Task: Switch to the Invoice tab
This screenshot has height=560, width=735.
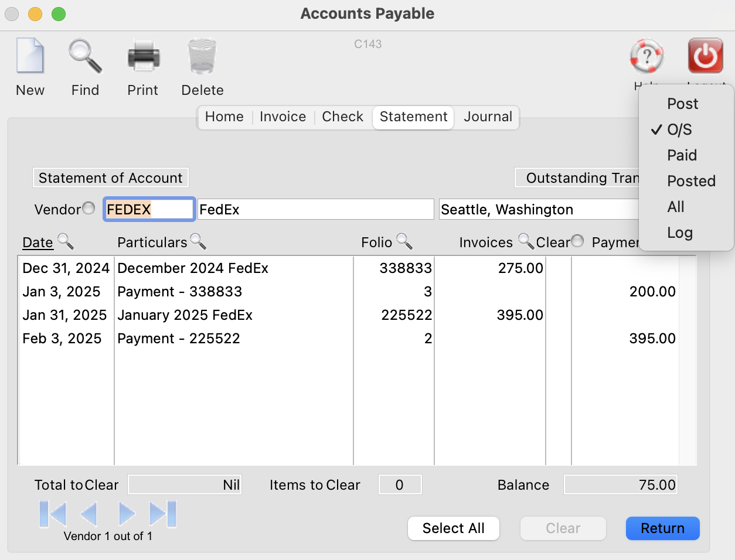Action: click(283, 117)
